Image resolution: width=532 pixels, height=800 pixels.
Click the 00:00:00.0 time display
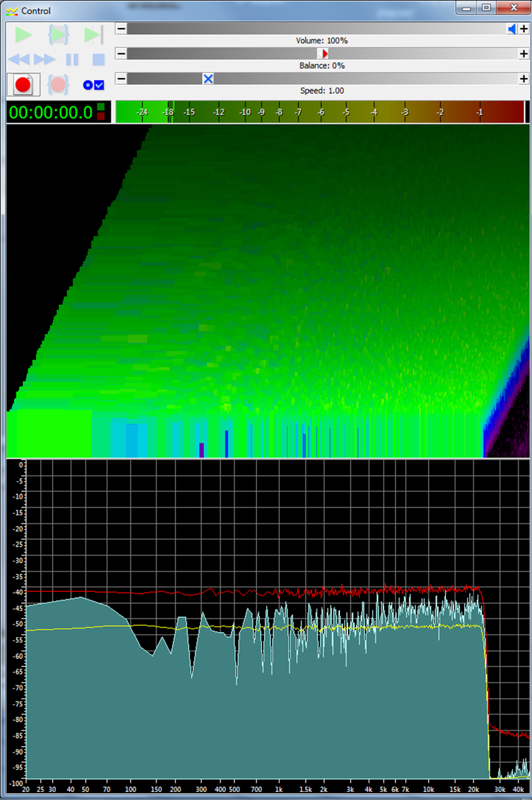[x=51, y=112]
